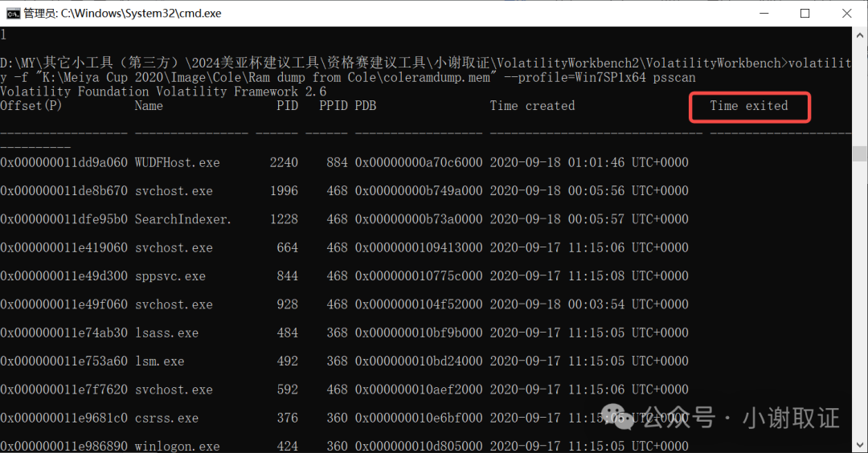Viewport: 868px width, 453px height.
Task: Click PID value '1996'
Action: coord(284,191)
